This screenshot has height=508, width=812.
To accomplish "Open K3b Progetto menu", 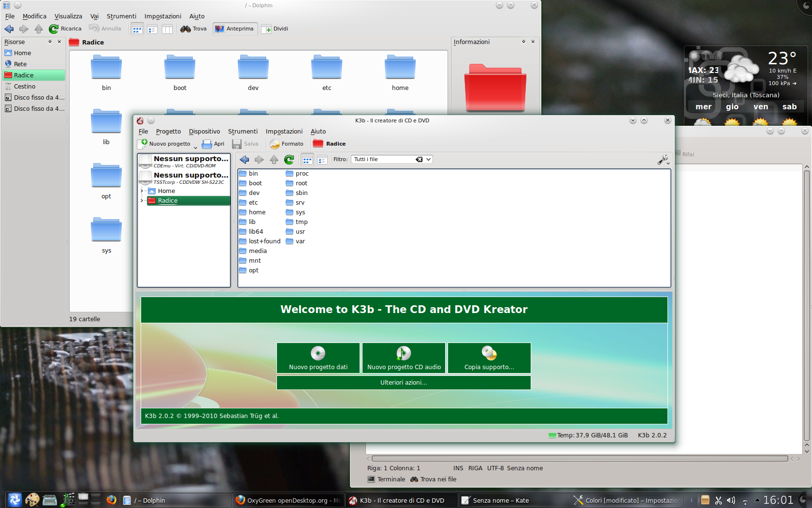I will click(x=168, y=132).
